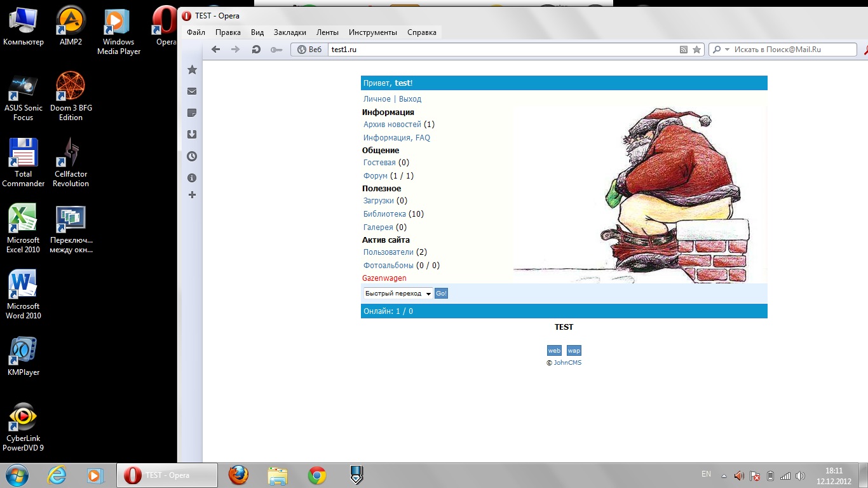This screenshot has width=868, height=488.
Task: Open the Mail panel in Opera sidebar
Action: click(x=192, y=91)
